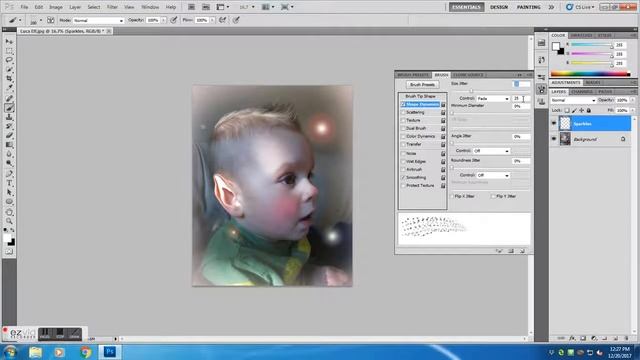Enable the Scattering checkbox
Image resolution: width=640 pixels, height=360 pixels.
403,112
